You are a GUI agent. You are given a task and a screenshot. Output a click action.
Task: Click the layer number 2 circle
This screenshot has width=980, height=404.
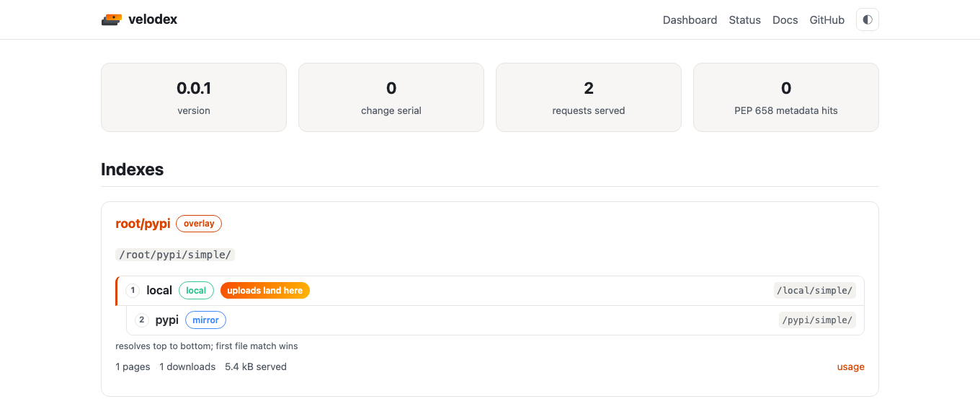point(142,320)
